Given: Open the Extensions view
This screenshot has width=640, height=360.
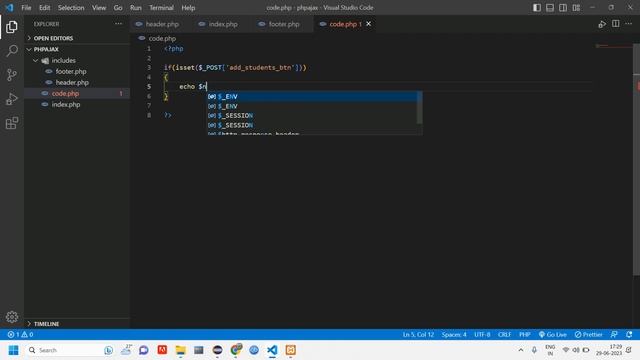Looking at the screenshot, I should click(x=11, y=123).
